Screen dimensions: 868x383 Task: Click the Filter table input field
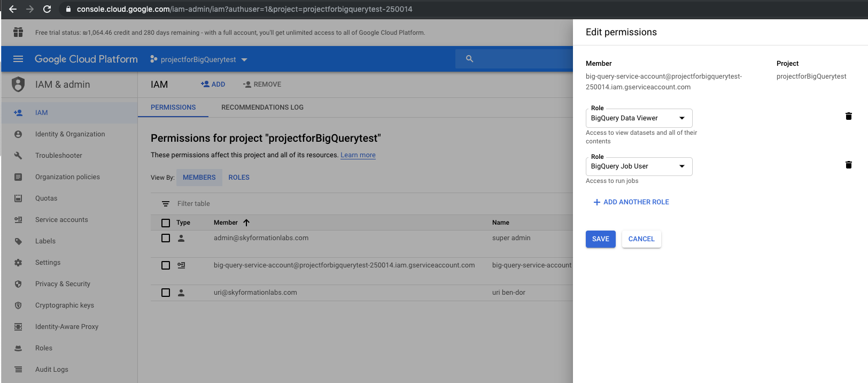point(321,204)
